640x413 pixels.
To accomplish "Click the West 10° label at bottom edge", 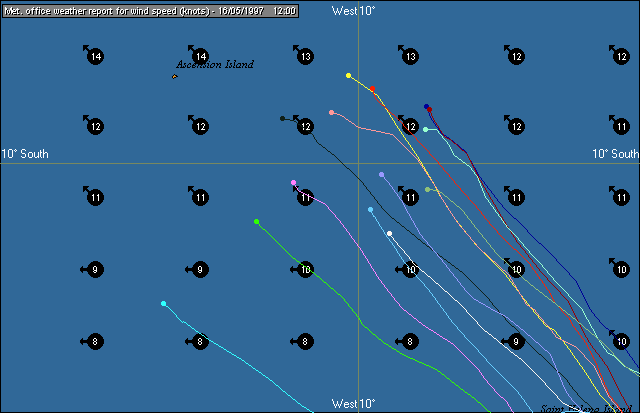I will pos(353,404).
